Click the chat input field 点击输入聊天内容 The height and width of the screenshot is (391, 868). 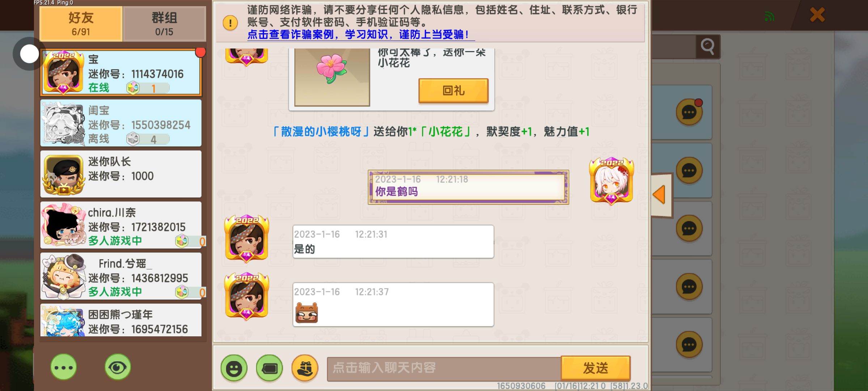pyautogui.click(x=444, y=369)
